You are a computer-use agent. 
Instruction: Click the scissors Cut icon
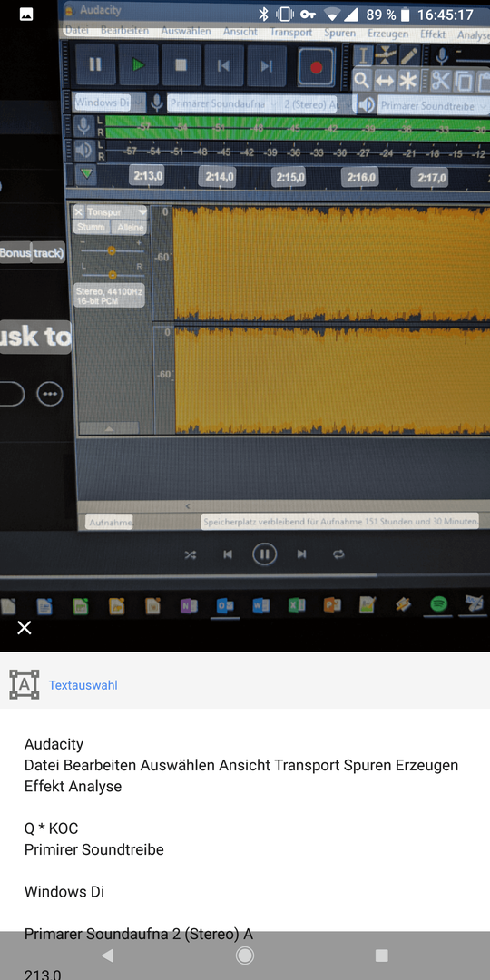(x=441, y=82)
